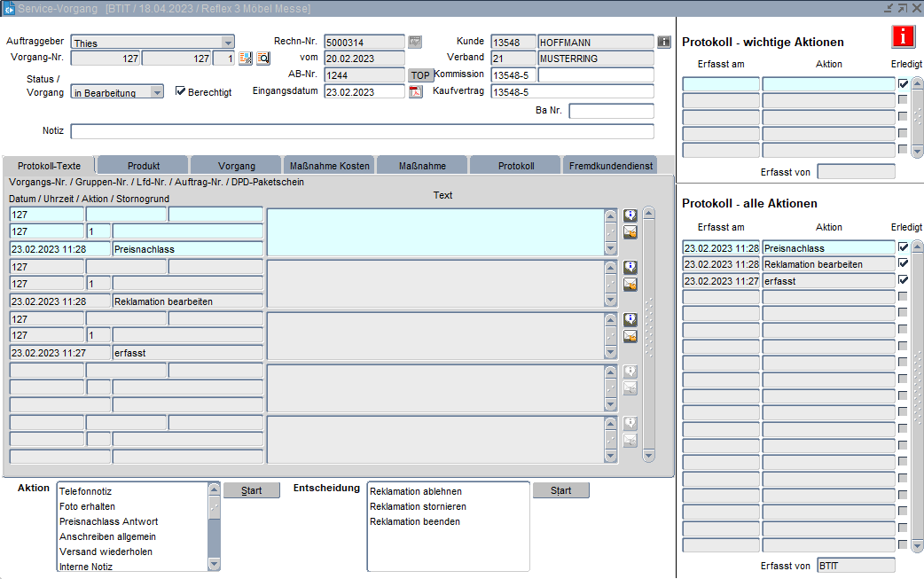The image size is (924, 579).
Task: Click into the Notiz input field
Action: click(x=362, y=131)
